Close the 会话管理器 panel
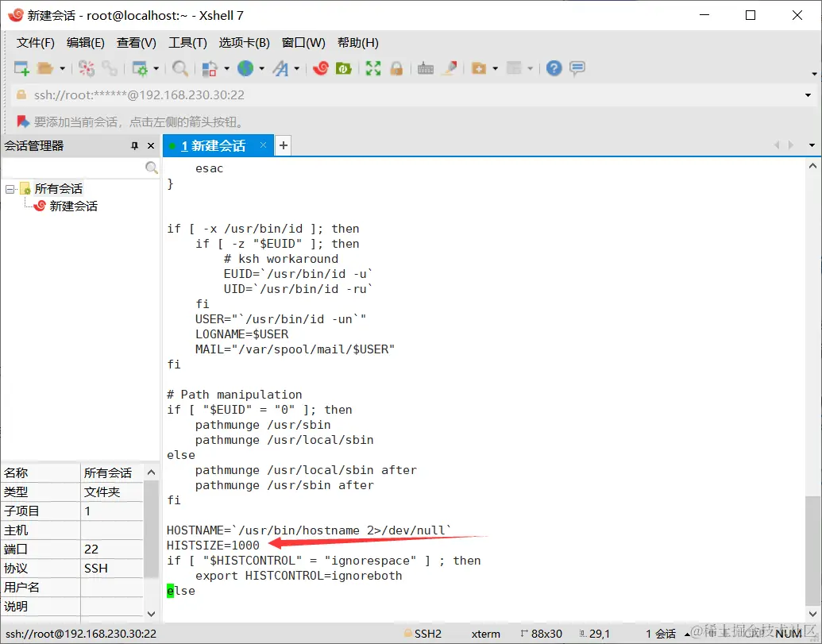Image resolution: width=822 pixels, height=644 pixels. tap(151, 145)
